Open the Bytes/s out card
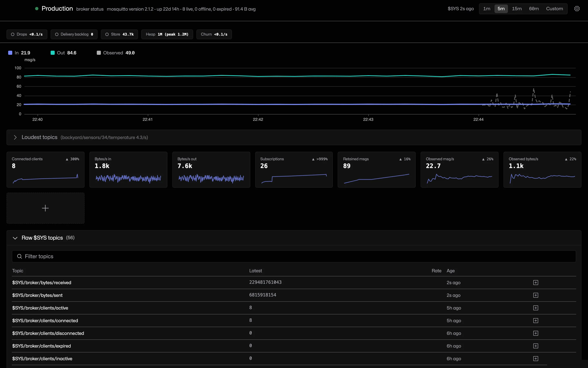This screenshot has height=368, width=588. [211, 170]
